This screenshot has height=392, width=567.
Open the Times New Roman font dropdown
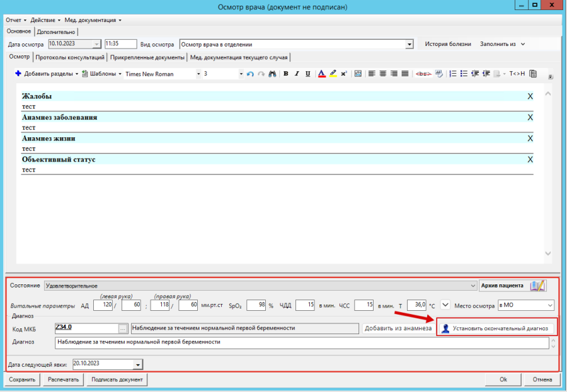(x=198, y=74)
